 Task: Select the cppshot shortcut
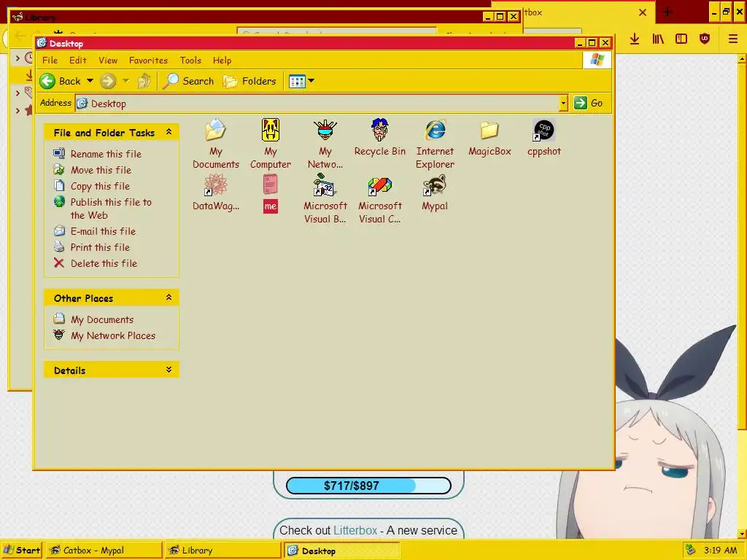pyautogui.click(x=543, y=138)
